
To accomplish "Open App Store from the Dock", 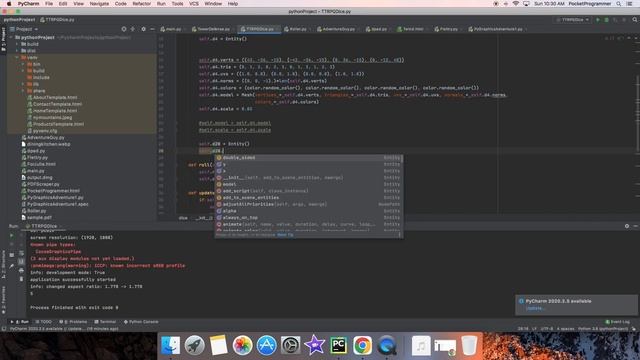I will point(267,345).
